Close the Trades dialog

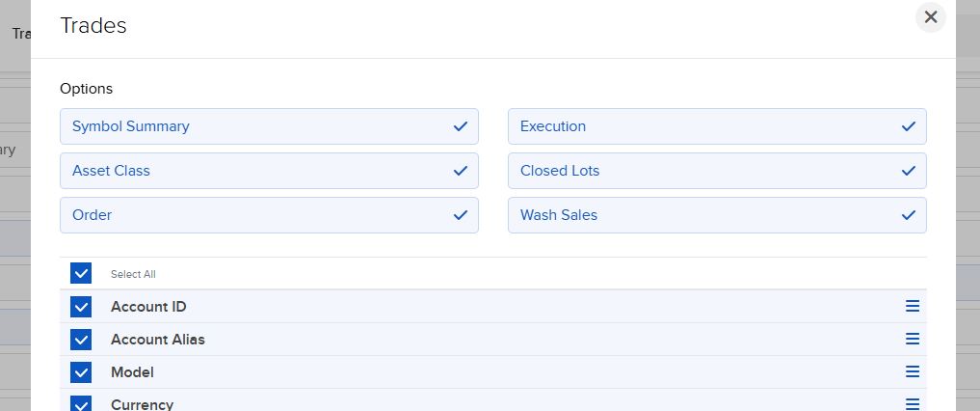tap(930, 17)
